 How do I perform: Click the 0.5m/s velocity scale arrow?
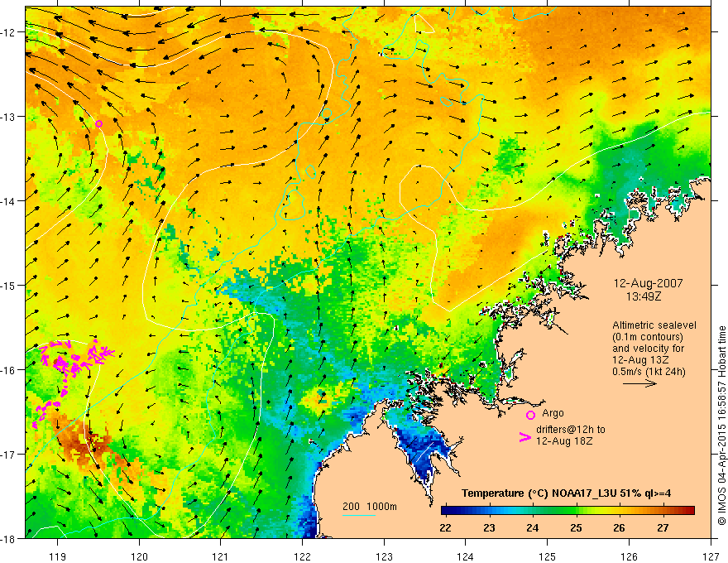639,383
